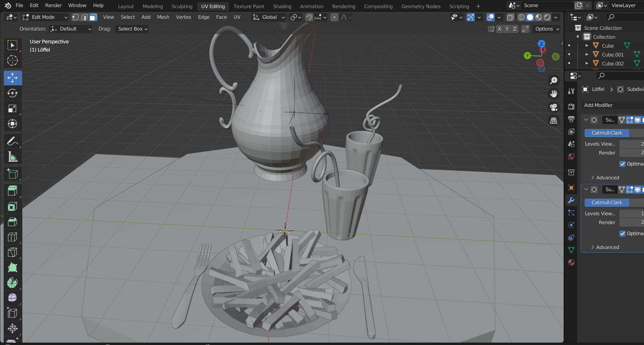
Task: Toggle face select mode
Action: coord(93,17)
